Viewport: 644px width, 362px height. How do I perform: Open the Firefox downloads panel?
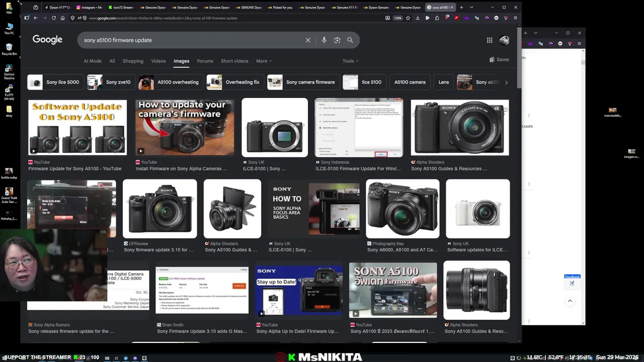tap(418, 18)
